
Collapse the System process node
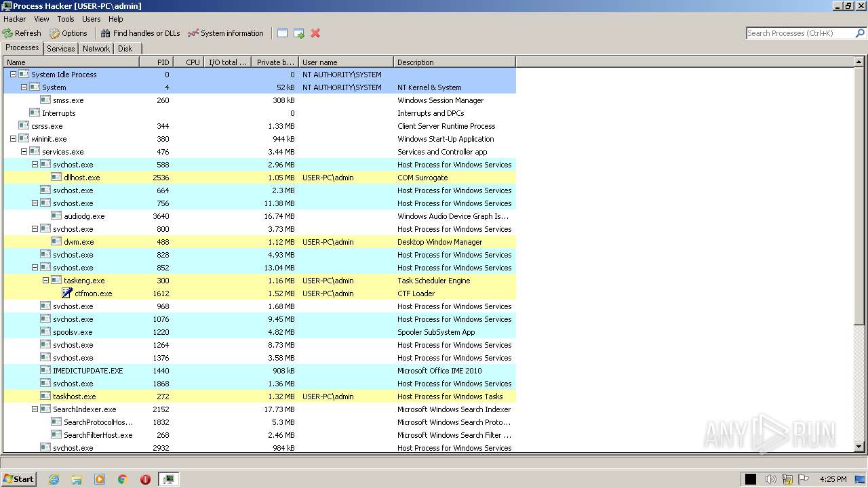click(x=24, y=87)
